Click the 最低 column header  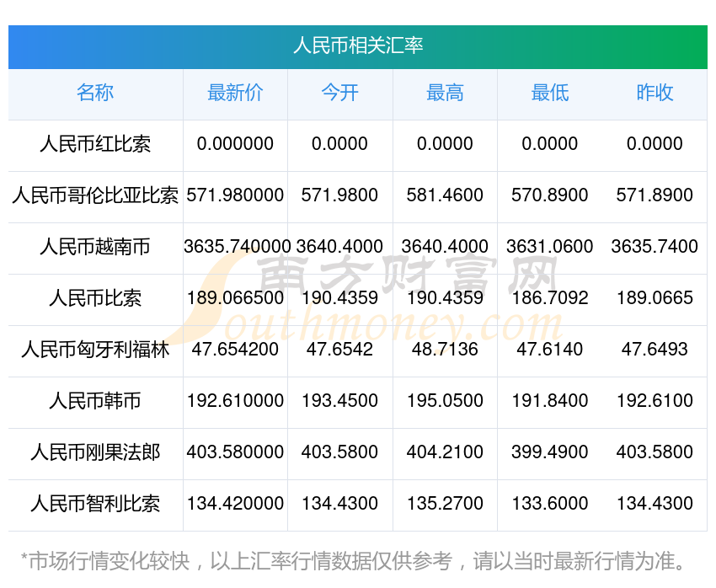550,92
